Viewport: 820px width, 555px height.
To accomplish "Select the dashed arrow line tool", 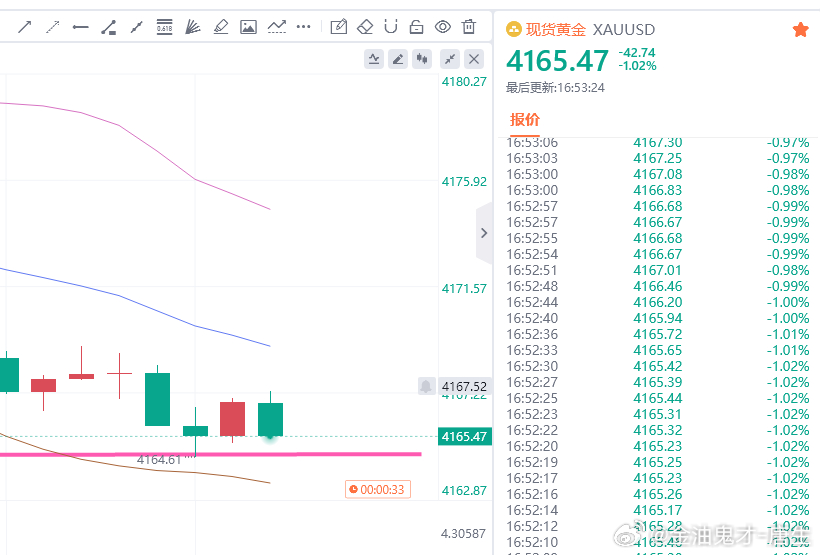I will (52, 27).
